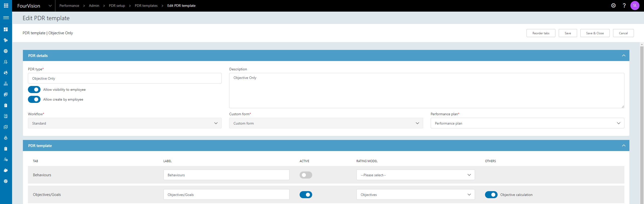This screenshot has height=204, width=644.
Task: Edit the Behaviours label input
Action: click(x=226, y=175)
